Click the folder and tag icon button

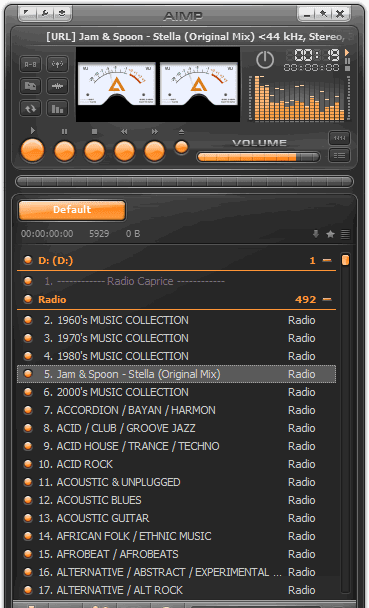tap(30, 86)
